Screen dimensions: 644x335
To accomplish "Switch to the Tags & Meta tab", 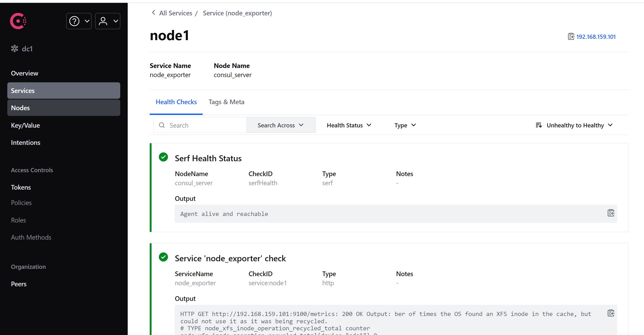I will [226, 102].
